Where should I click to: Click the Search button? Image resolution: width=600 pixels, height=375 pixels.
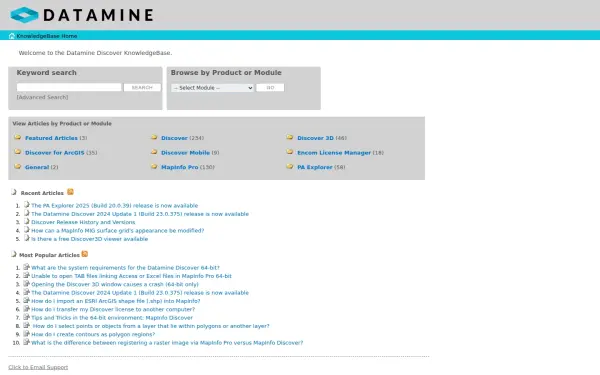(x=142, y=88)
